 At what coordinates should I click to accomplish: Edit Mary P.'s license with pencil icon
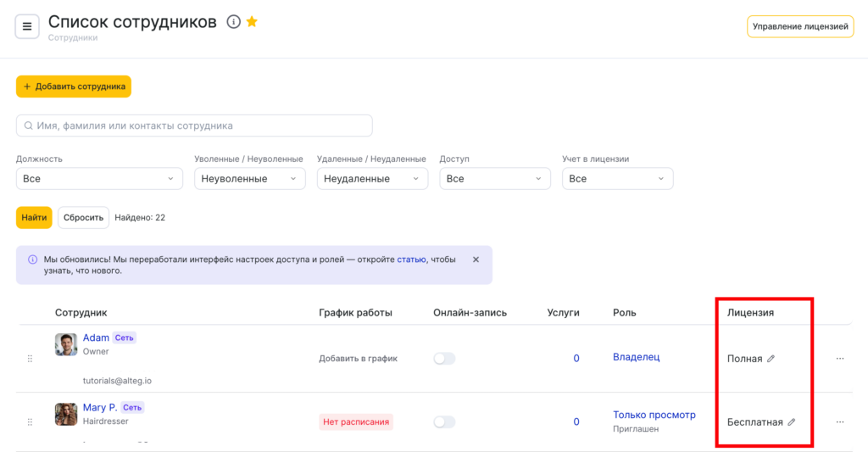(x=792, y=421)
